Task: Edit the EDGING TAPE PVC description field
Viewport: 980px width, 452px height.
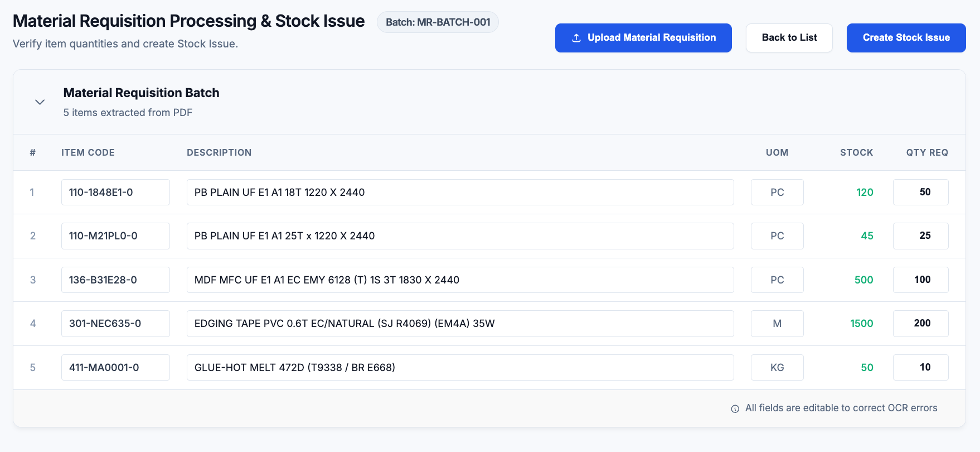Action: click(x=460, y=324)
